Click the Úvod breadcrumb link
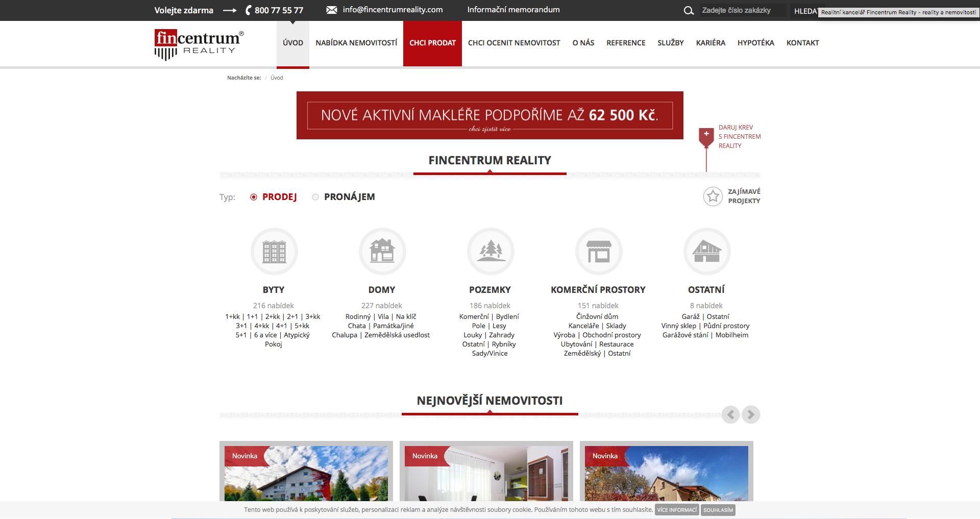This screenshot has width=980, height=519. 277,78
